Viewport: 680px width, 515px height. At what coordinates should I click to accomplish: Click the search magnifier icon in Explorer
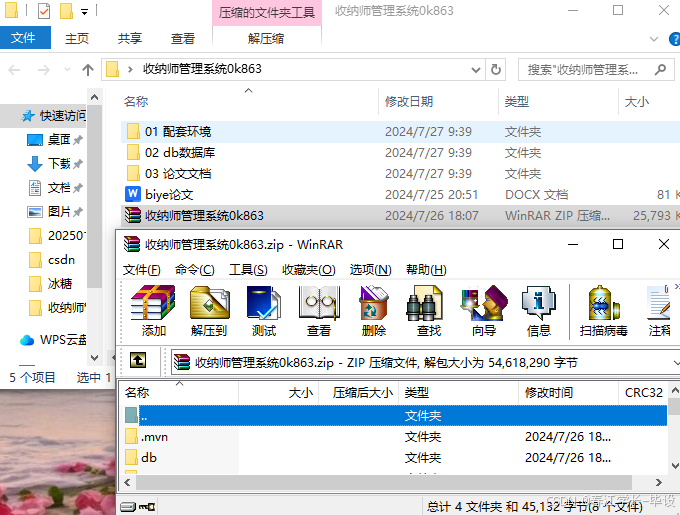660,69
